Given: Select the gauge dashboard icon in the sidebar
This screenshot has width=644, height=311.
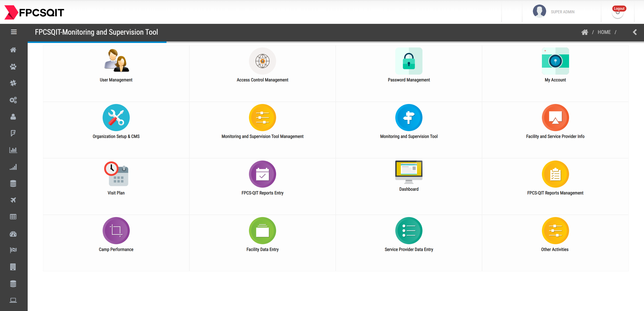Looking at the screenshot, I should pyautogui.click(x=13, y=234).
